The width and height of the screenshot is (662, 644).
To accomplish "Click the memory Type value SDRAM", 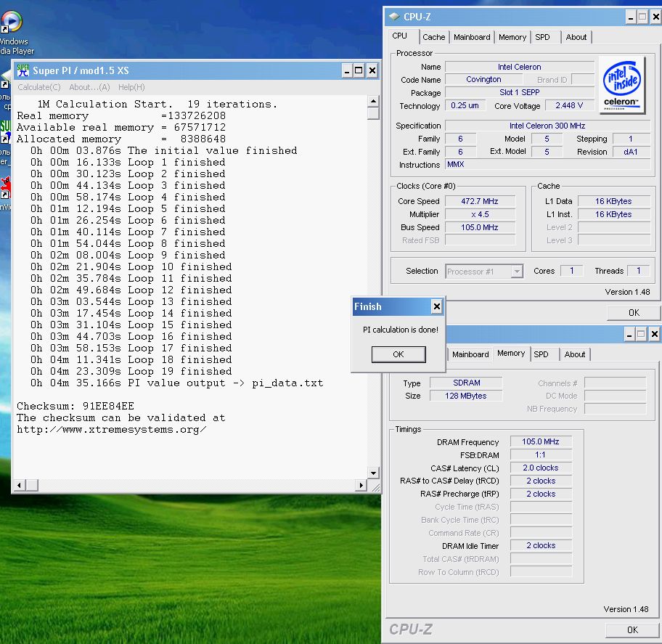I will [466, 383].
